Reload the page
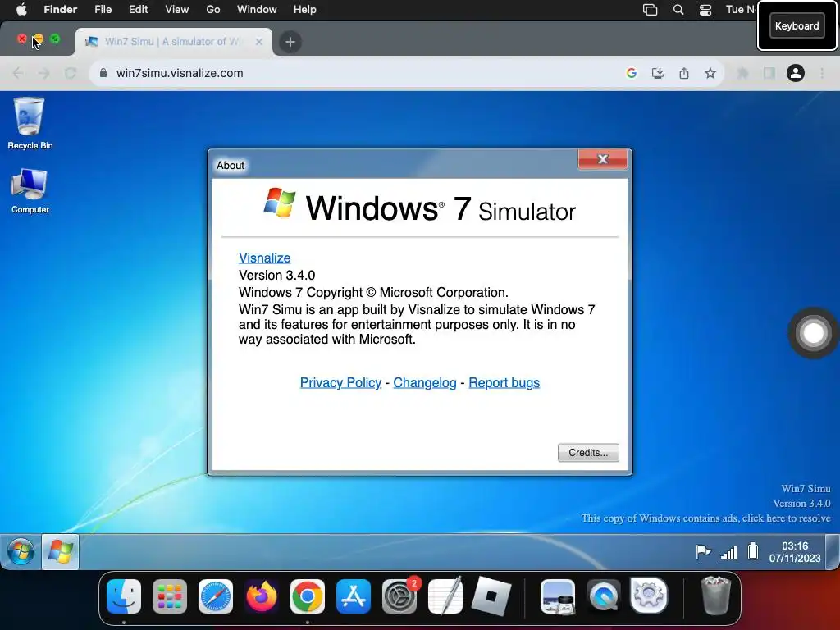The width and height of the screenshot is (840, 630). (71, 73)
